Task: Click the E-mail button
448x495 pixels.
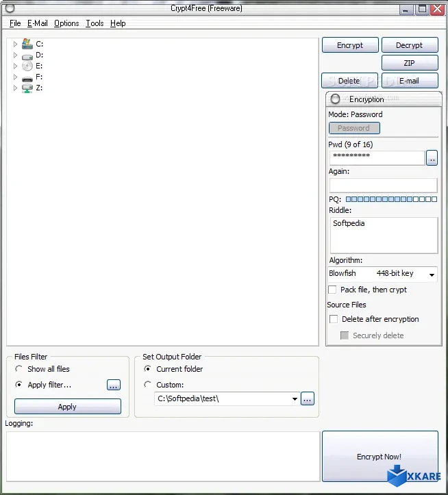Action: pos(410,81)
